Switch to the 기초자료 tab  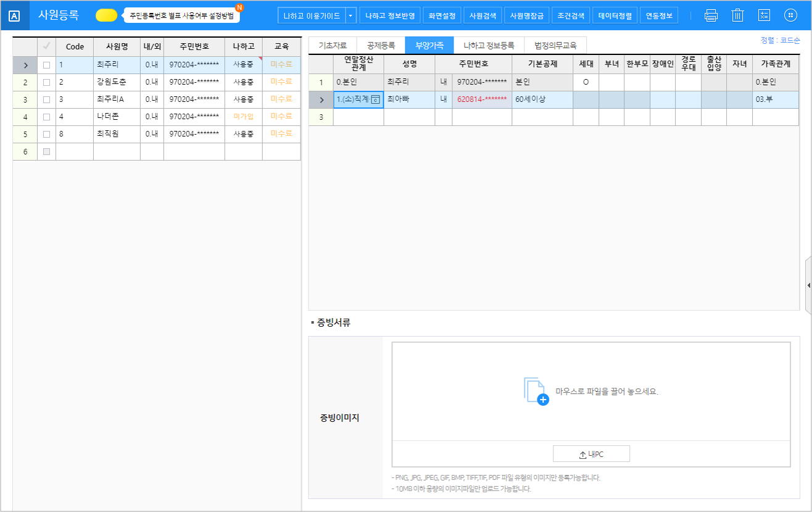[x=333, y=45]
